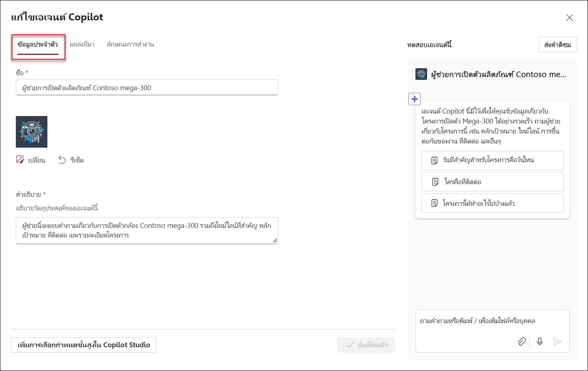Select prompt ใครคือที่ติดต่อ
The width and height of the screenshot is (588, 371).
click(x=492, y=182)
